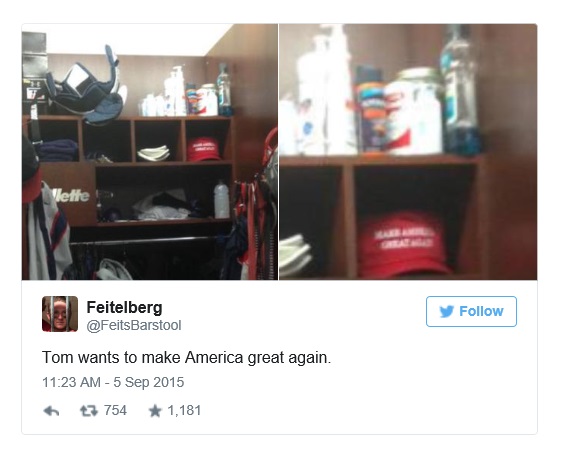Image resolution: width=578 pixels, height=451 pixels.
Task: Retweet using the retweet arrows icon
Action: click(89, 411)
